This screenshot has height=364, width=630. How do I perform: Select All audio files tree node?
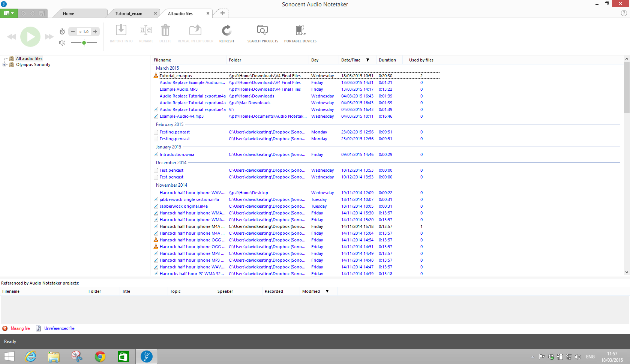tap(29, 58)
